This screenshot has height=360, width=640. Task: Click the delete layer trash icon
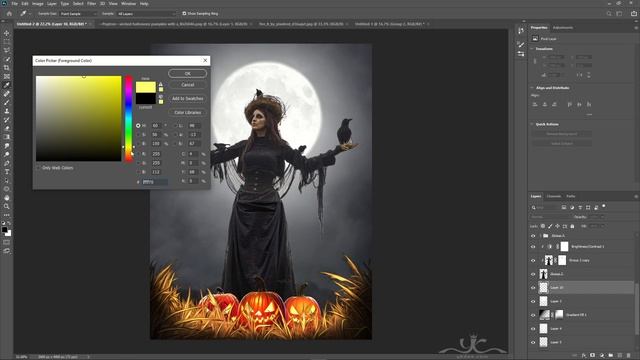tap(629, 356)
